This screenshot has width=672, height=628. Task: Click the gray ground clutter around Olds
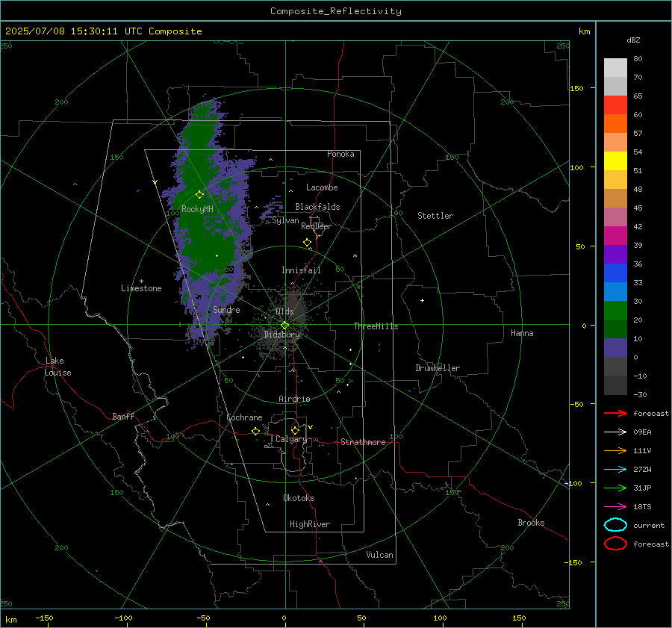point(284,323)
